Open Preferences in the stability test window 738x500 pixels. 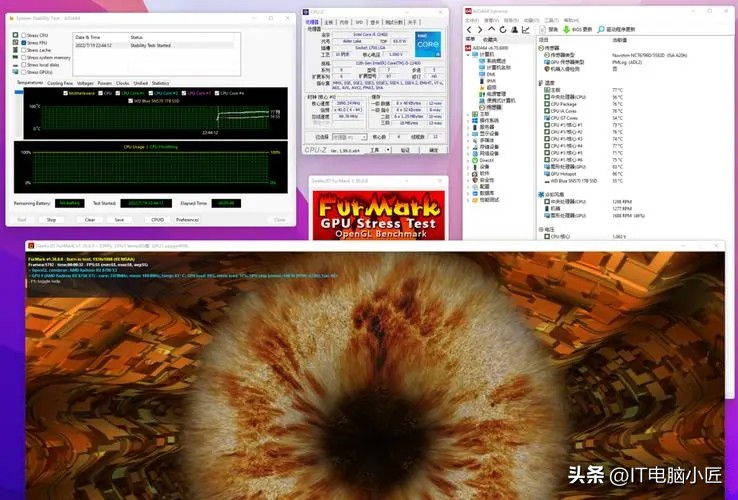pos(187,220)
